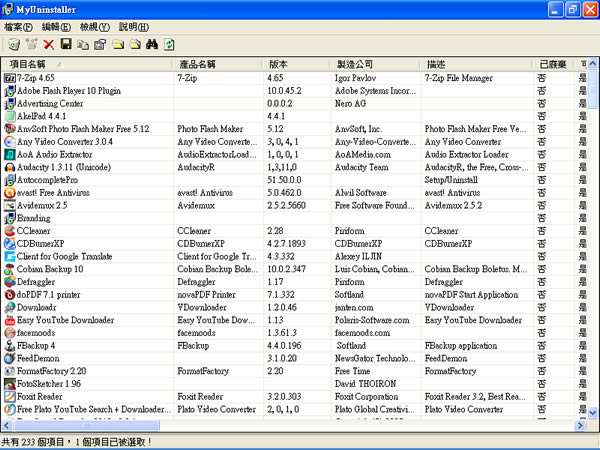Click the floppy disk save icon

[66, 44]
